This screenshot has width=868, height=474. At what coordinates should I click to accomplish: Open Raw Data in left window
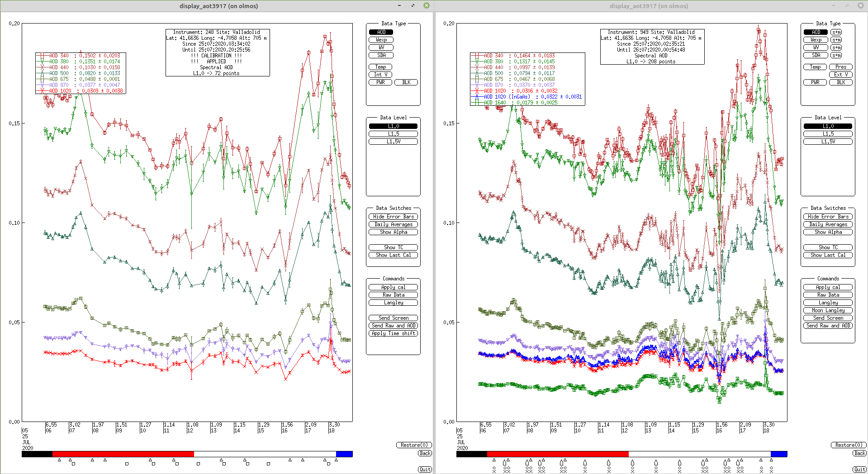click(393, 295)
